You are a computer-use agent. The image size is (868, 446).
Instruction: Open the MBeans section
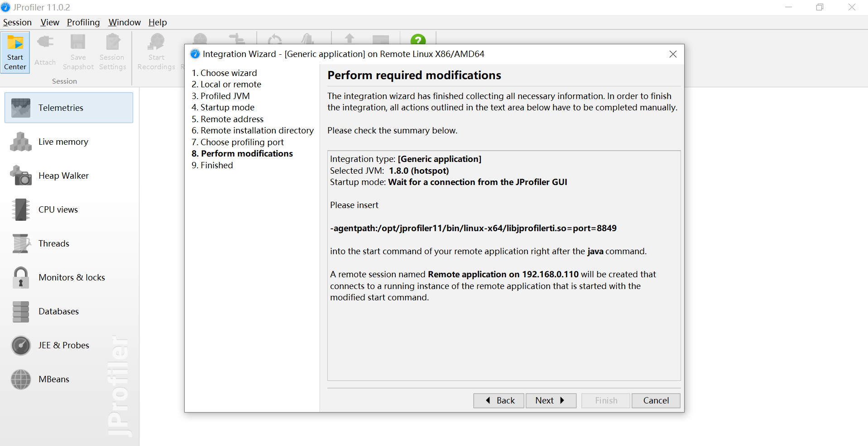click(69, 379)
